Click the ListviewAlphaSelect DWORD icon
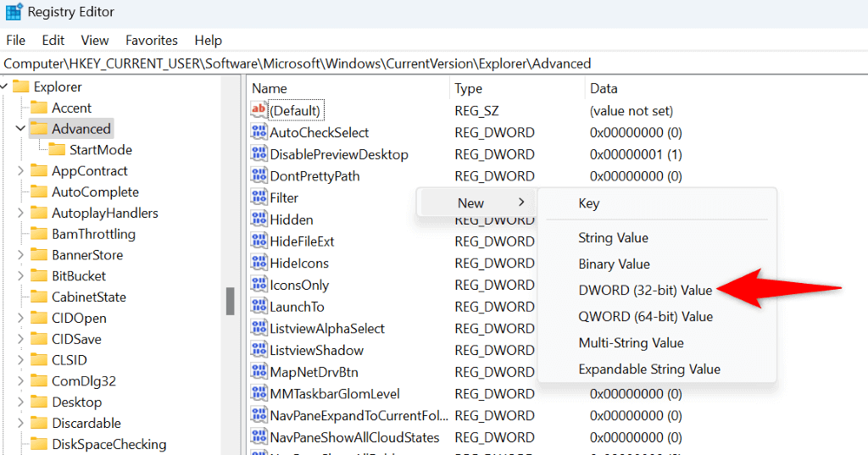 point(259,328)
